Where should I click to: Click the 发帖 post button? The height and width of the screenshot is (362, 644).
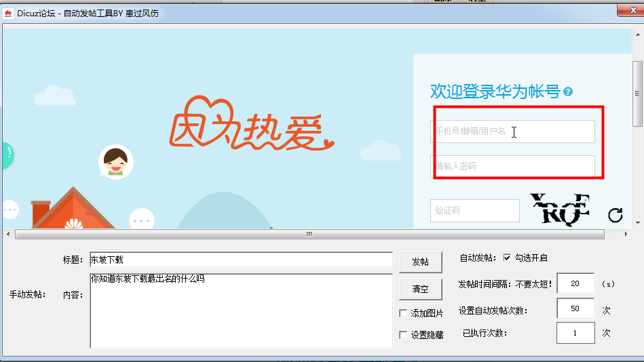coord(421,262)
